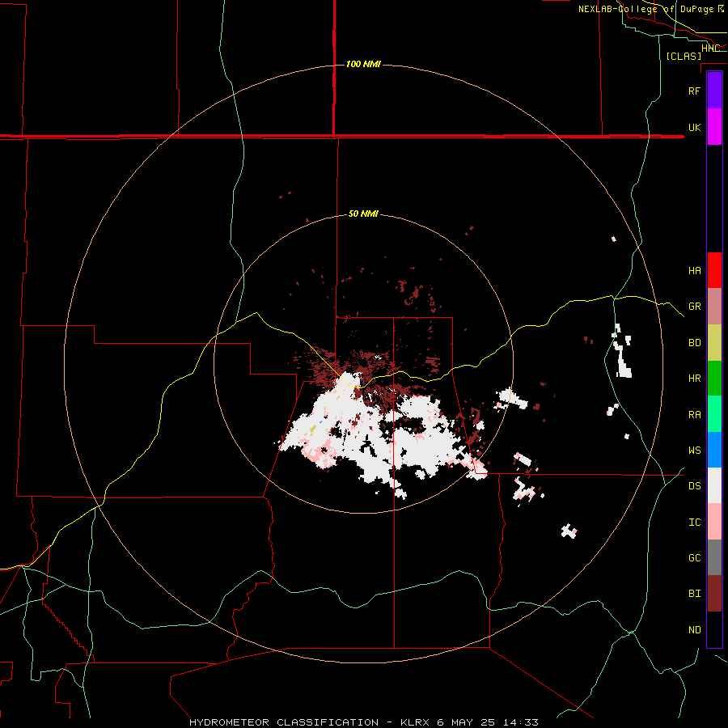Click the Hydrometeor Classification KLRX caption
Screen dimensions: 728x728
pyautogui.click(x=363, y=722)
